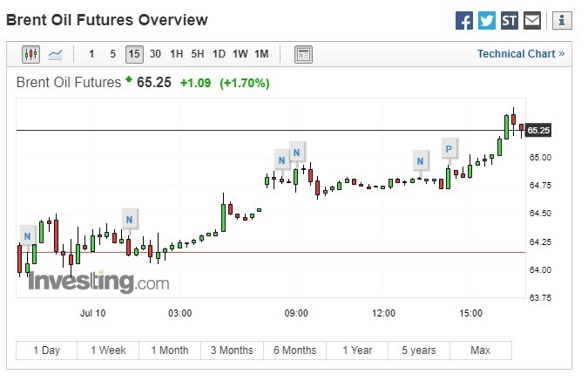Click the Jul 10 date axis label
The height and width of the screenshot is (381, 588).
tap(92, 313)
